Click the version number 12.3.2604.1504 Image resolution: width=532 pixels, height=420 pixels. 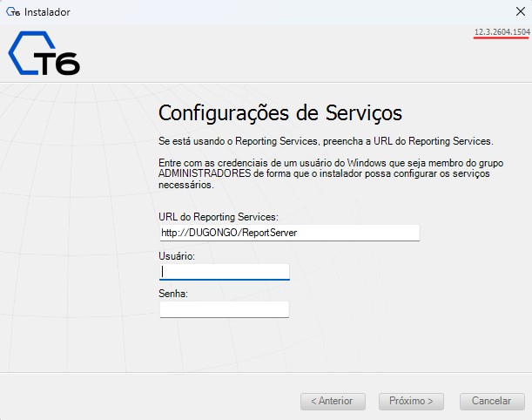pos(502,32)
